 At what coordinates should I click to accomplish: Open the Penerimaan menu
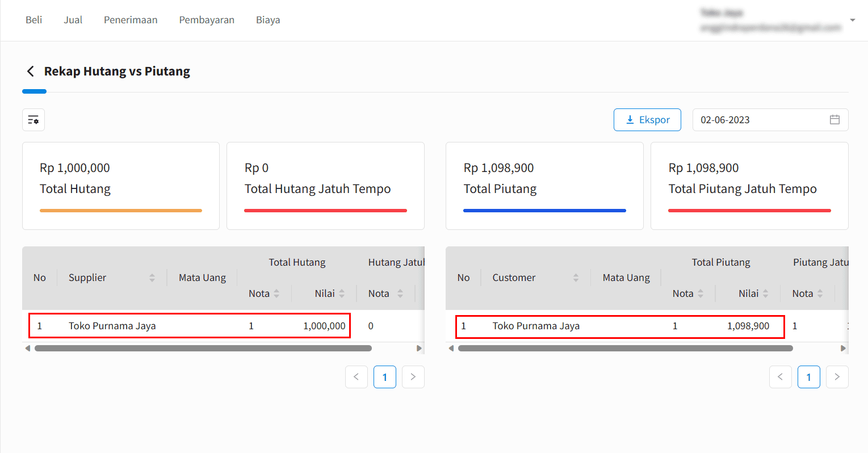pyautogui.click(x=131, y=20)
